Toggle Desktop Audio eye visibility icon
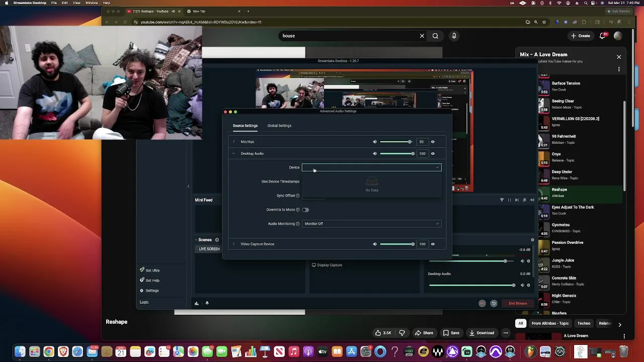Screen dimensions: 644x362 (x=433, y=153)
